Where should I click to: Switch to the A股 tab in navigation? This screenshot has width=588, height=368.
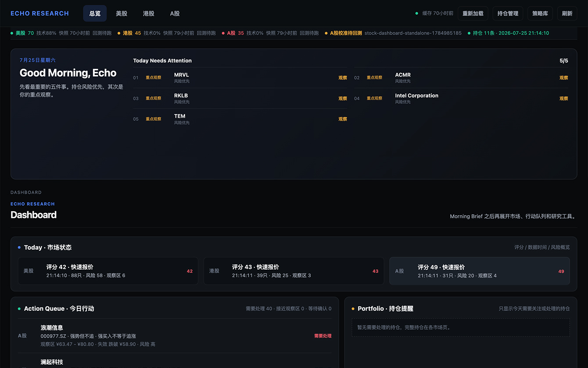[x=175, y=14]
